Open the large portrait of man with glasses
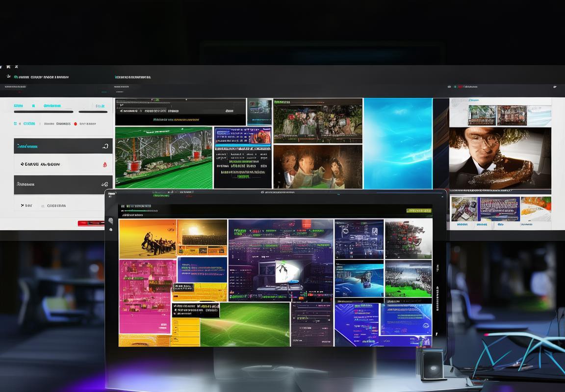 pos(500,158)
